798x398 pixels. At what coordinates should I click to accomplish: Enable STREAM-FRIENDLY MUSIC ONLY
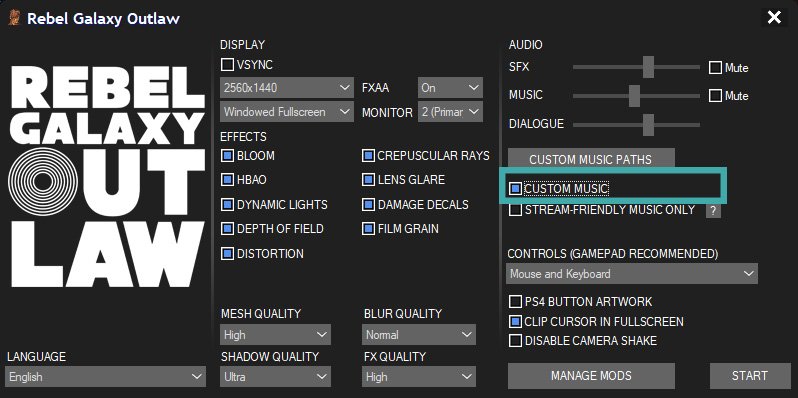tap(516, 210)
